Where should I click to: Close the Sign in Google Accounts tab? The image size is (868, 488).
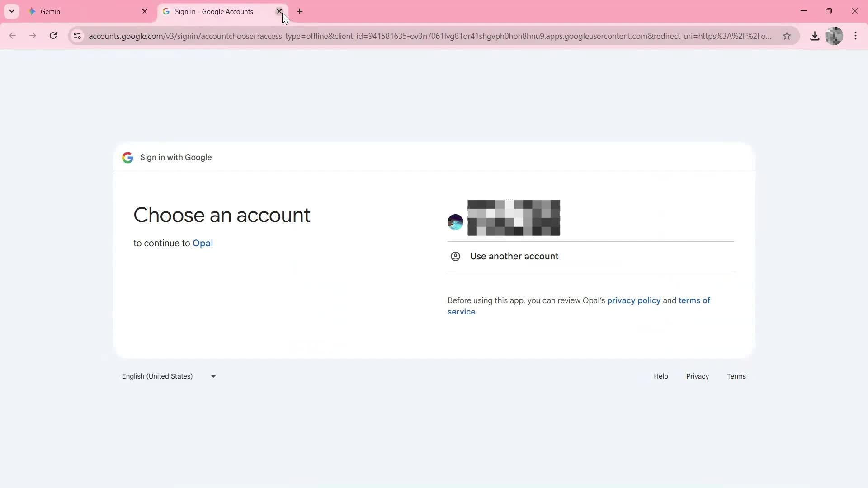click(279, 11)
